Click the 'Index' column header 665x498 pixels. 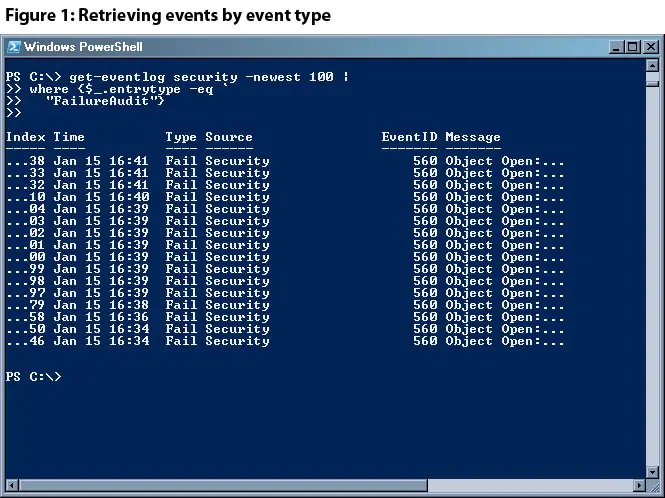25,137
